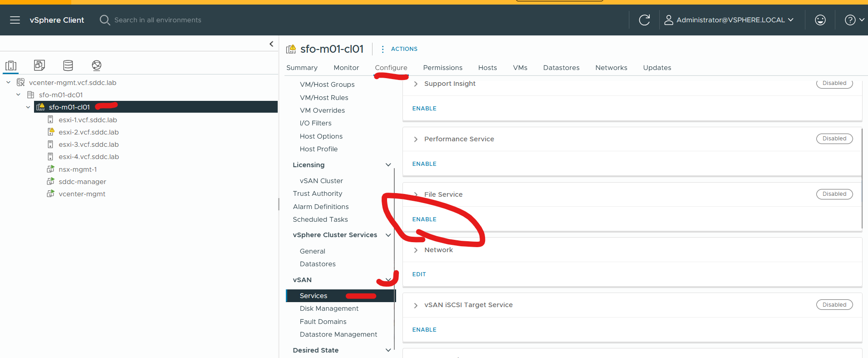Screen dimensions: 868x358
Task: Switch to the Monitor tab
Action: pos(346,68)
